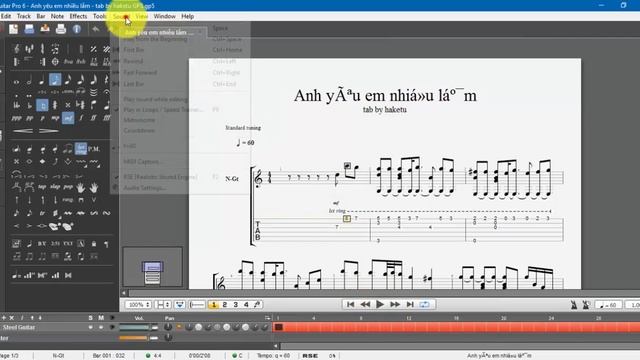
Task: Toggle the let ring effect
Action: point(81,149)
